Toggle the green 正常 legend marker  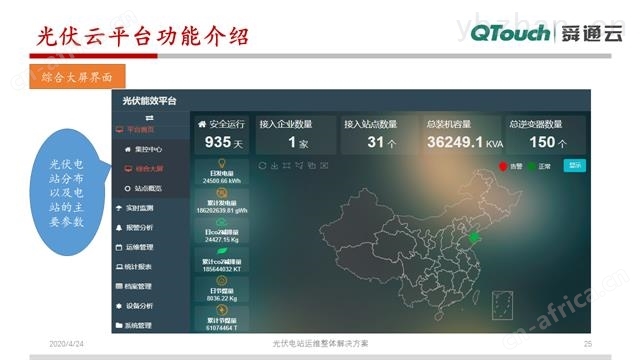(x=532, y=166)
